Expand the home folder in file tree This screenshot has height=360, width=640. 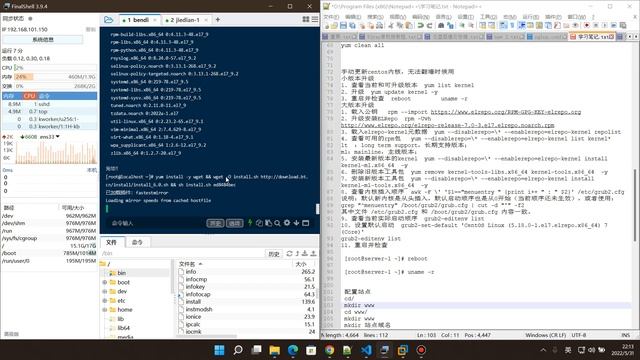point(105,310)
